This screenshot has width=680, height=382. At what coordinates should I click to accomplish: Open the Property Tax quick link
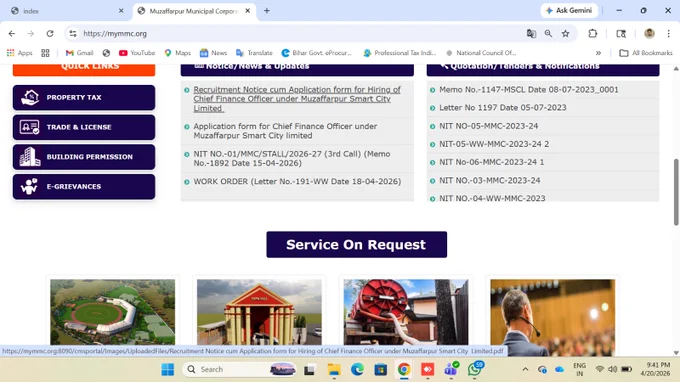pos(84,98)
